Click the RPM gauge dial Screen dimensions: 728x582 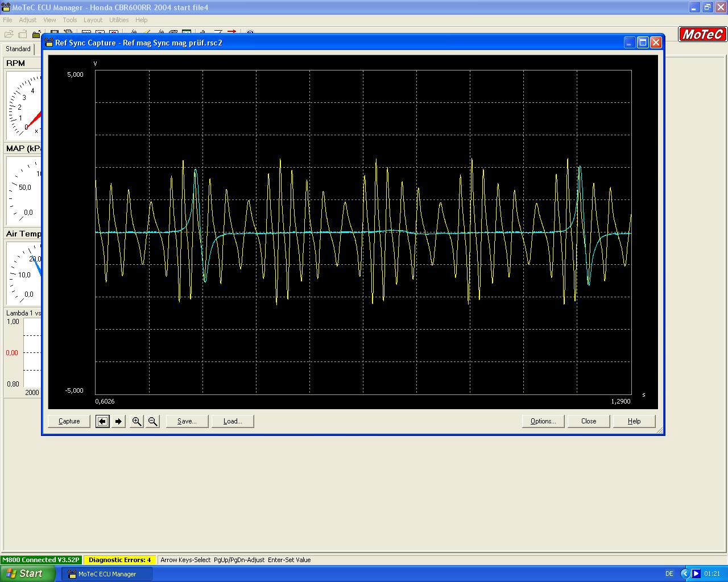click(x=24, y=105)
